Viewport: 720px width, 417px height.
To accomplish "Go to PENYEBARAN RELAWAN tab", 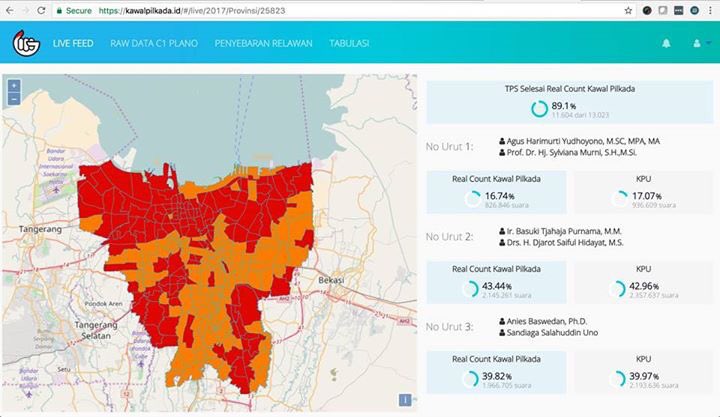I will coord(263,43).
